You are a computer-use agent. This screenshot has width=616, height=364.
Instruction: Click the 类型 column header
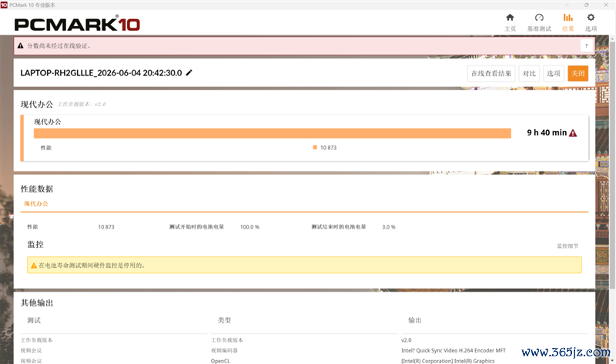(x=224, y=320)
